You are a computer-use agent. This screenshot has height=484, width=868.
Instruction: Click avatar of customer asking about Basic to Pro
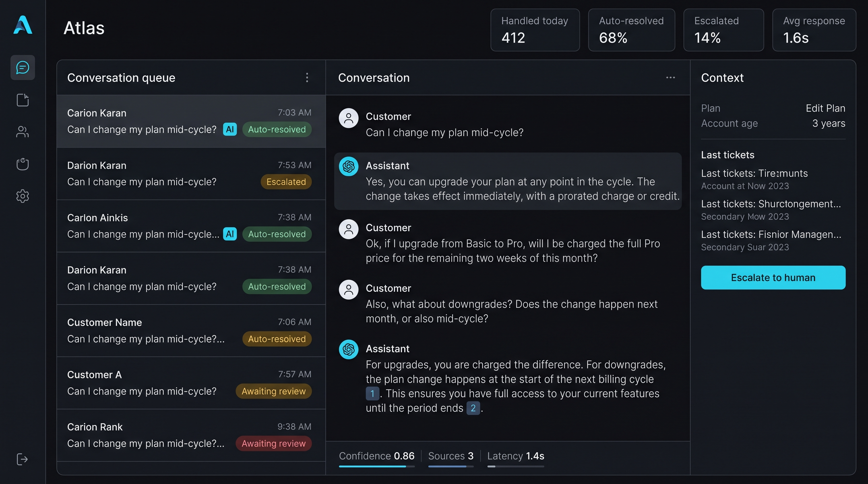point(349,229)
